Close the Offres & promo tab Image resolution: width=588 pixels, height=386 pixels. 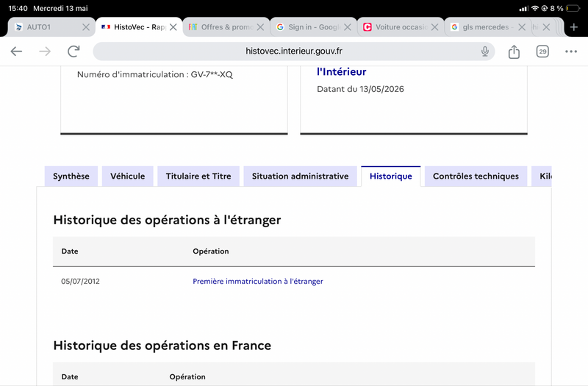[x=260, y=27]
